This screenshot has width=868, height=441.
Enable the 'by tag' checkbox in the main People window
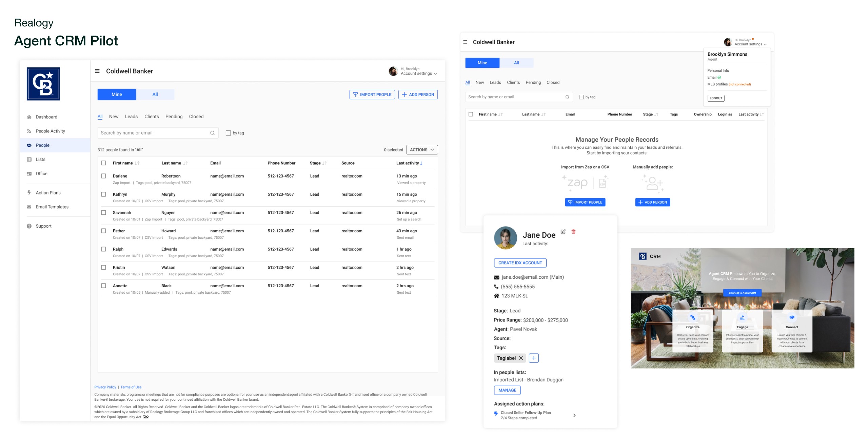228,133
